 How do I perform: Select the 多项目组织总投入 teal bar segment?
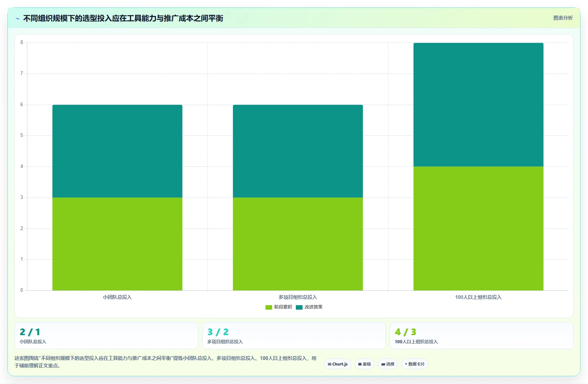point(298,151)
